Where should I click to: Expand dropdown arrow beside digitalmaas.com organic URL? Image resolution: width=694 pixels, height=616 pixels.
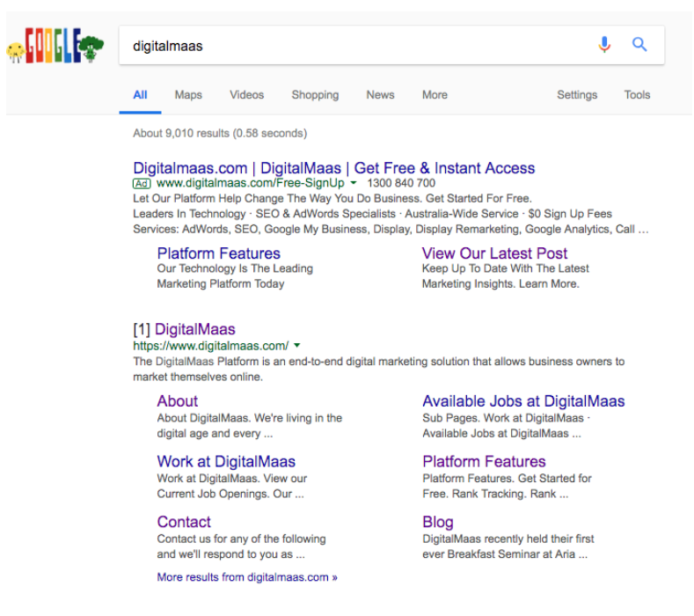click(297, 345)
